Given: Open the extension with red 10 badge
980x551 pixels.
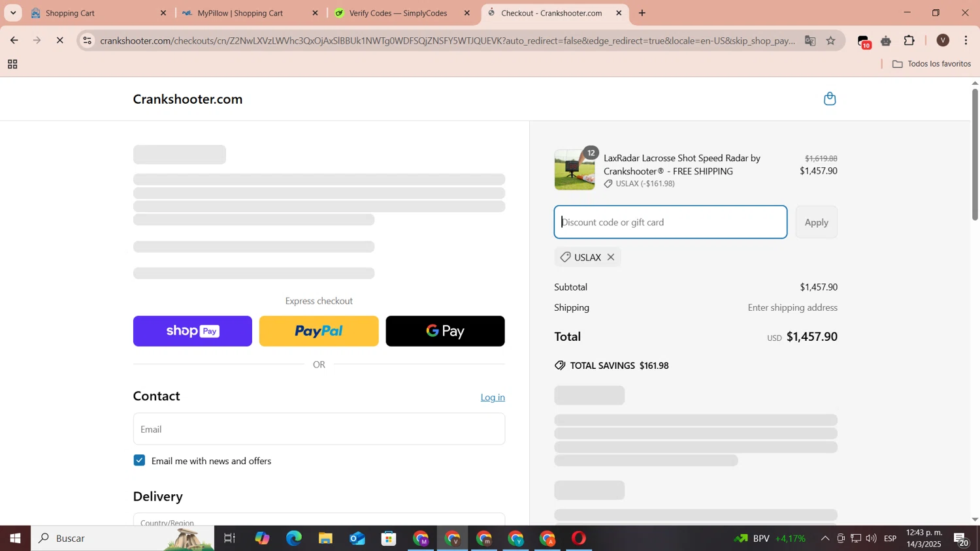Looking at the screenshot, I should point(864,42).
